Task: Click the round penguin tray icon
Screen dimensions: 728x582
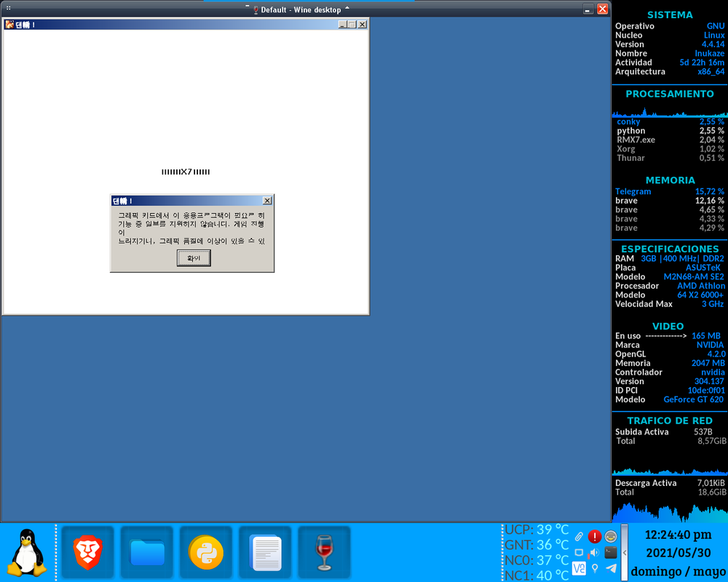Action: pos(611,537)
